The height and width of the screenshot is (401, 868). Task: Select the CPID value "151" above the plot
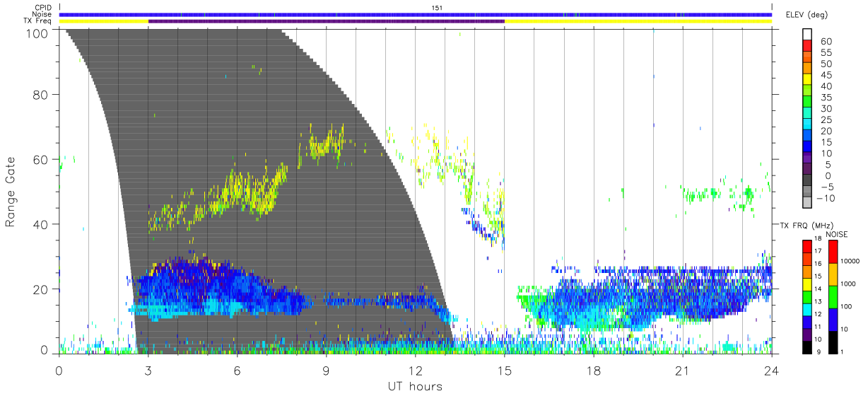click(438, 8)
